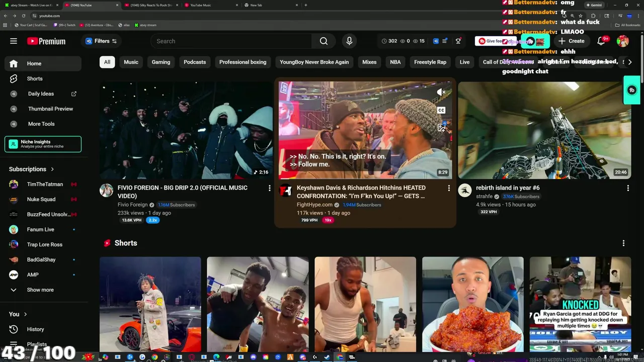Play rebirth island in year #6 thumbnail
The image size is (644, 362).
tap(544, 130)
